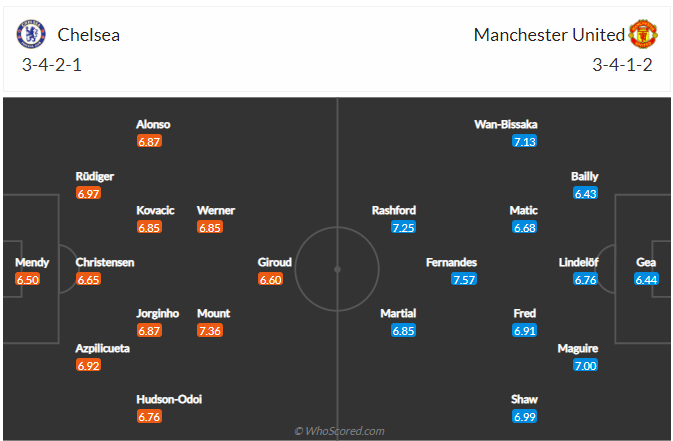Select Alonso's 6.87 rating badge
The image size is (673, 441).
149,142
